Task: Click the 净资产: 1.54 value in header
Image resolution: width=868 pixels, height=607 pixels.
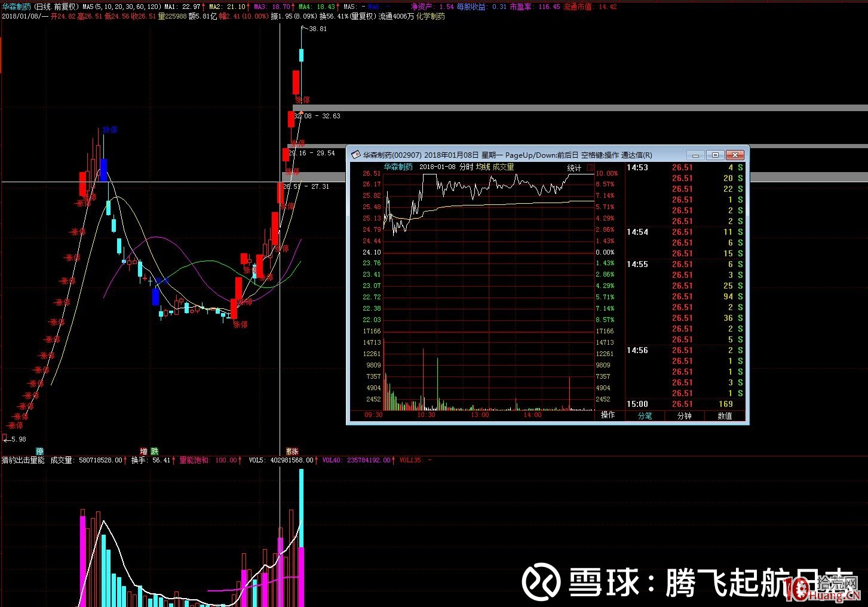Action: point(432,7)
